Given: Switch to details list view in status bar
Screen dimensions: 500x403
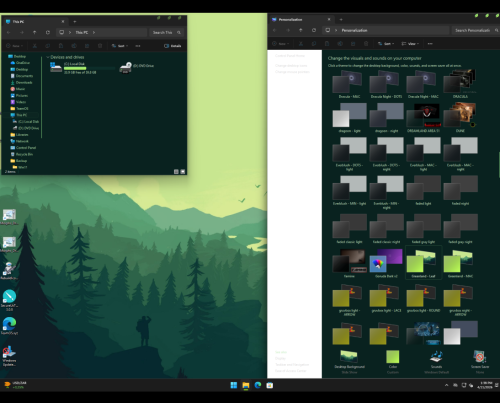Looking at the screenshot, I should [x=176, y=172].
